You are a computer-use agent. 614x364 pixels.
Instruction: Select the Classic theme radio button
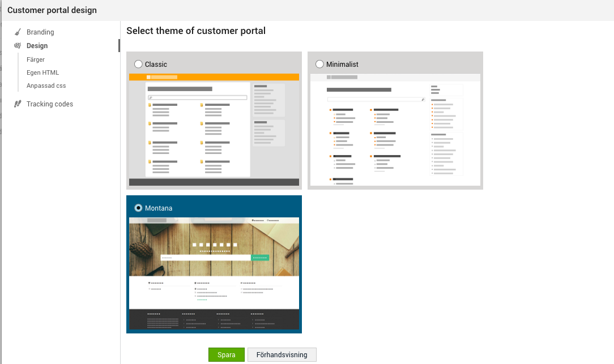(138, 64)
